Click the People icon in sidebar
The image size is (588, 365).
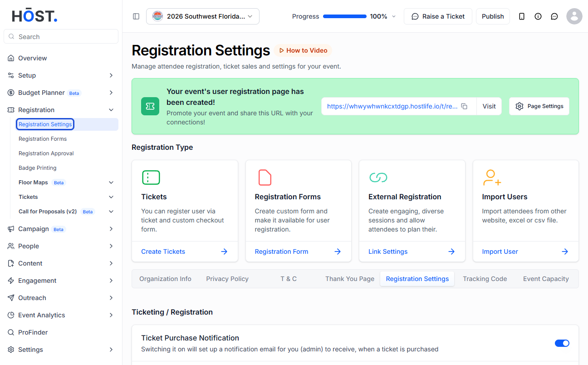click(11, 246)
